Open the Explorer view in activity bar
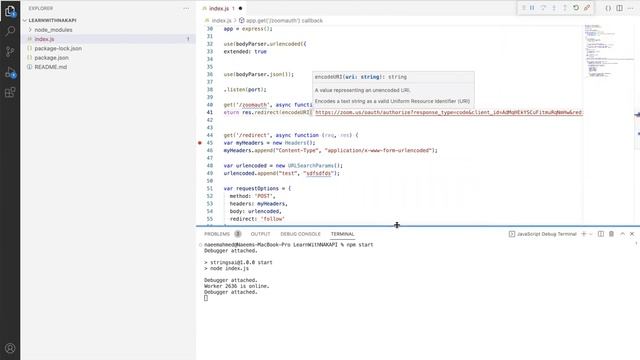The image size is (640, 360). pos(10,11)
